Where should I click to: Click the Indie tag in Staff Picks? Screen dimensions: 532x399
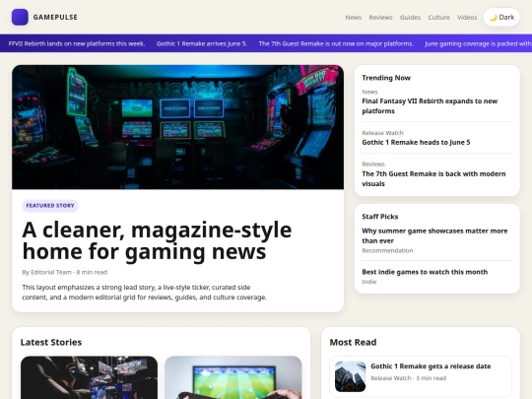click(x=369, y=282)
